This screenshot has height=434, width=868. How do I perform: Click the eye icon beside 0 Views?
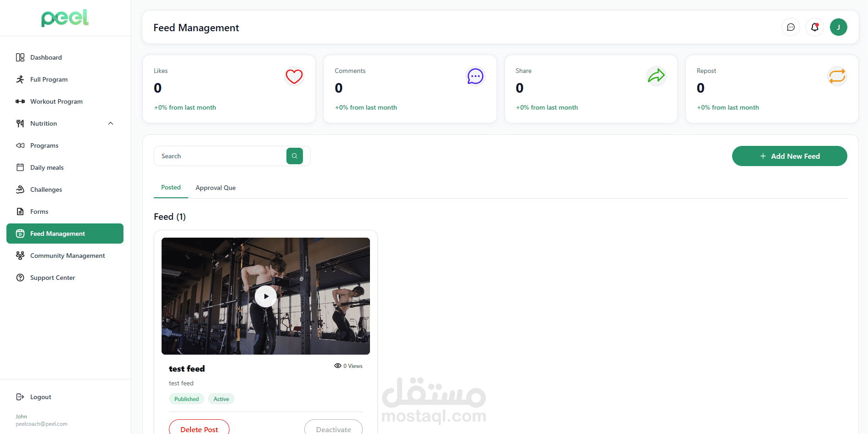click(x=338, y=366)
